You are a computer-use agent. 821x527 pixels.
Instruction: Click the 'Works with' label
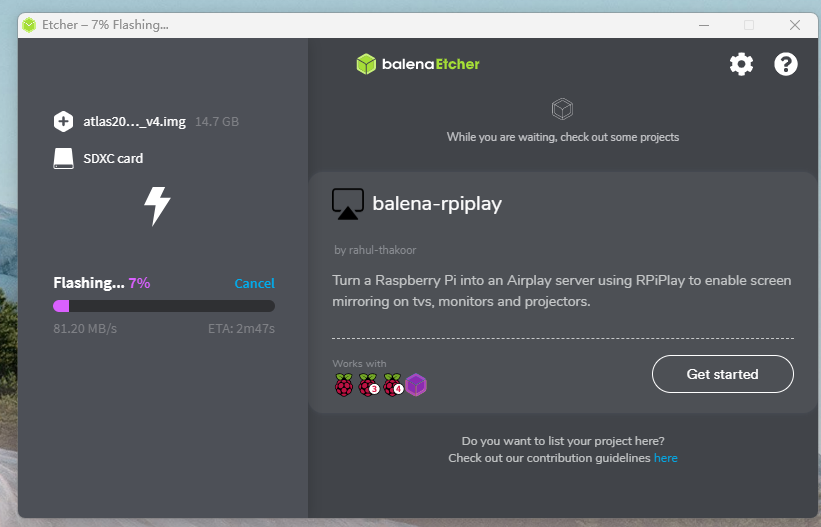[359, 364]
